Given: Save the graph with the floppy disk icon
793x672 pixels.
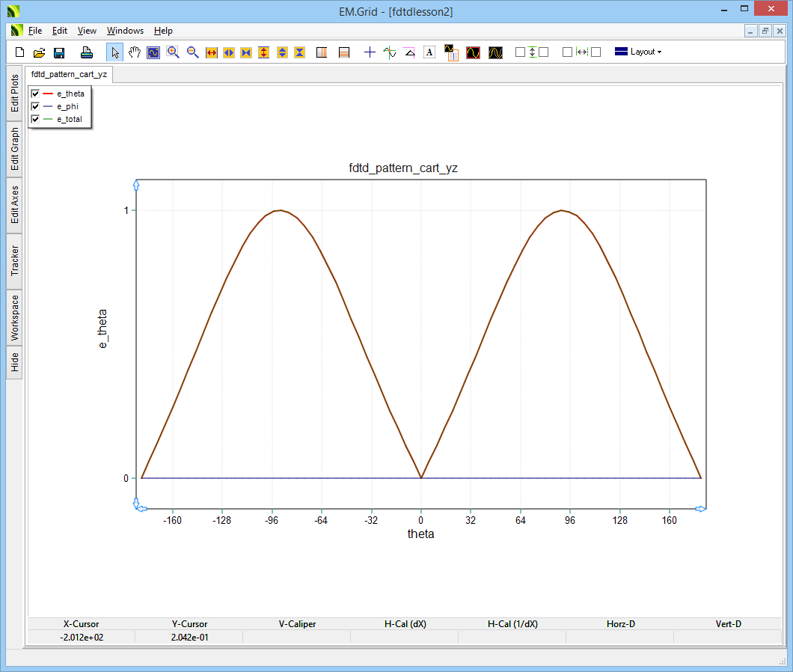Looking at the screenshot, I should (59, 52).
